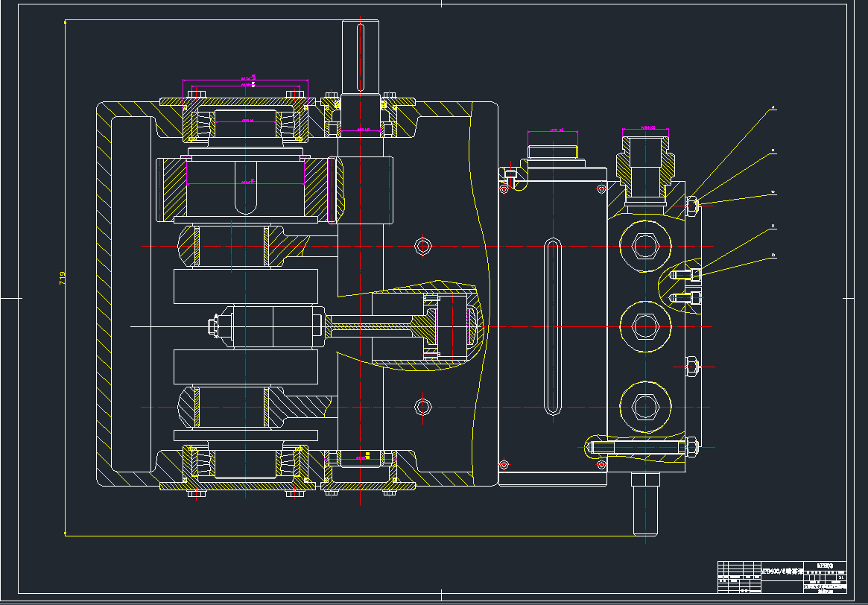Click the lowest part-number leader label at right

point(773,256)
